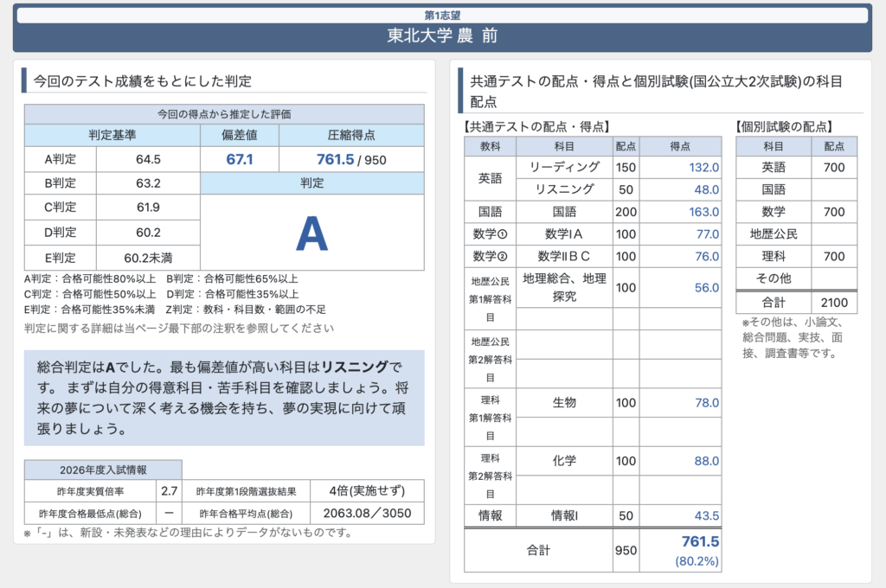The width and height of the screenshot is (886, 588).
Task: Click the 2063.08/3050 average score cell
Action: (367, 513)
